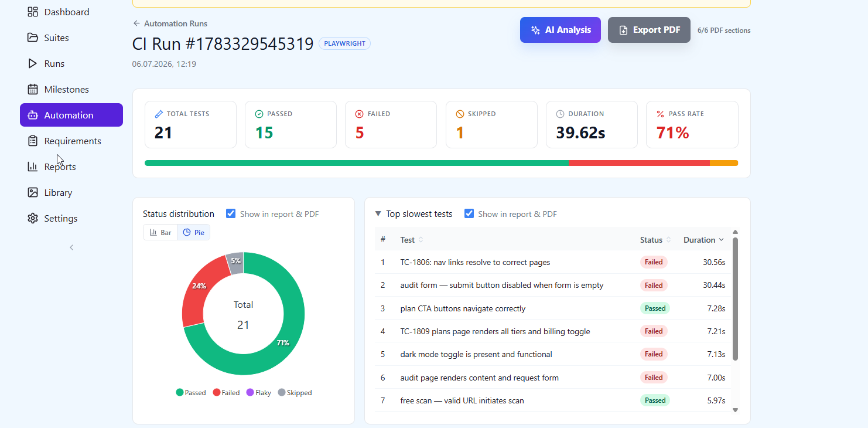This screenshot has height=428, width=868.
Task: Open Requirements in the sidebar
Action: pyautogui.click(x=71, y=141)
